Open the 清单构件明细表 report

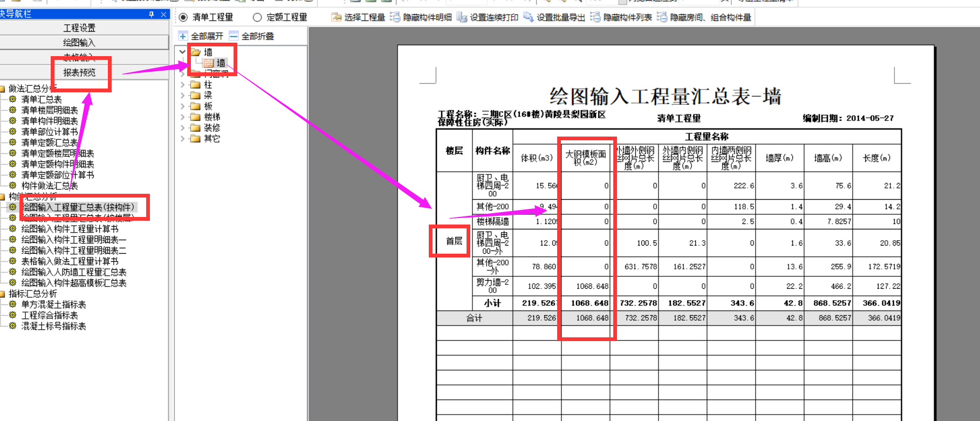coord(50,121)
